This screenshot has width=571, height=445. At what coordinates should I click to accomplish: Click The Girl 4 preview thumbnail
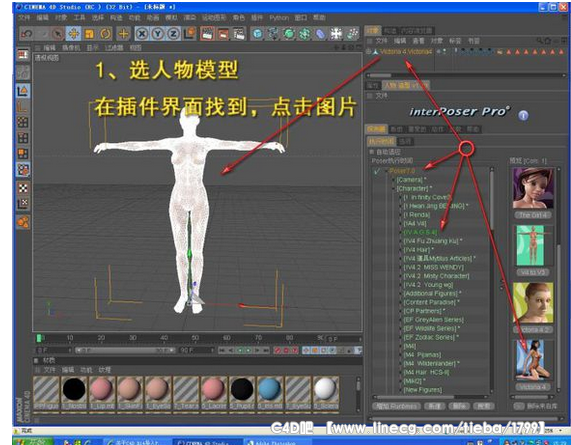tap(533, 188)
